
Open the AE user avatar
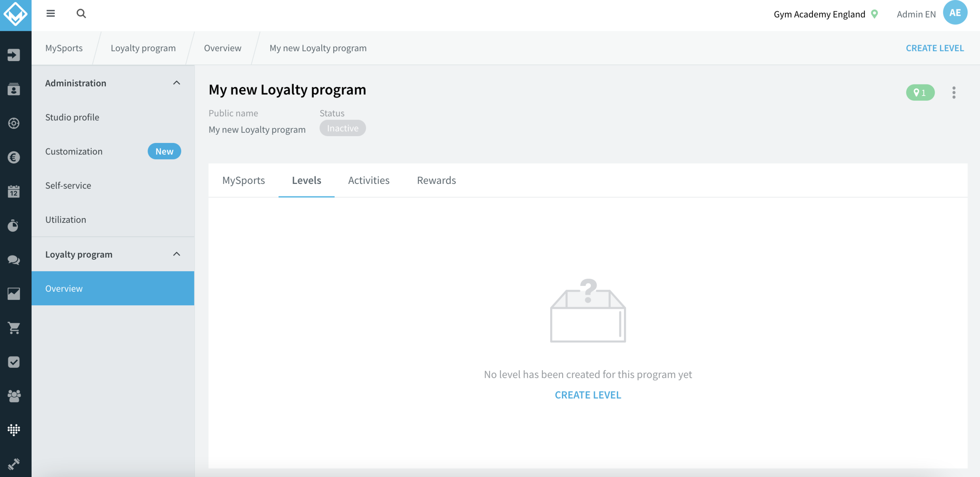pyautogui.click(x=955, y=13)
